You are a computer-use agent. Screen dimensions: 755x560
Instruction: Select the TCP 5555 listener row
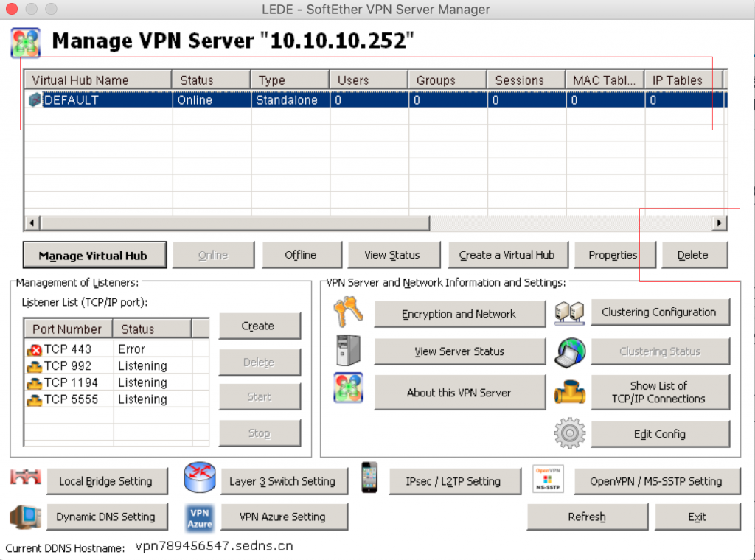116,400
